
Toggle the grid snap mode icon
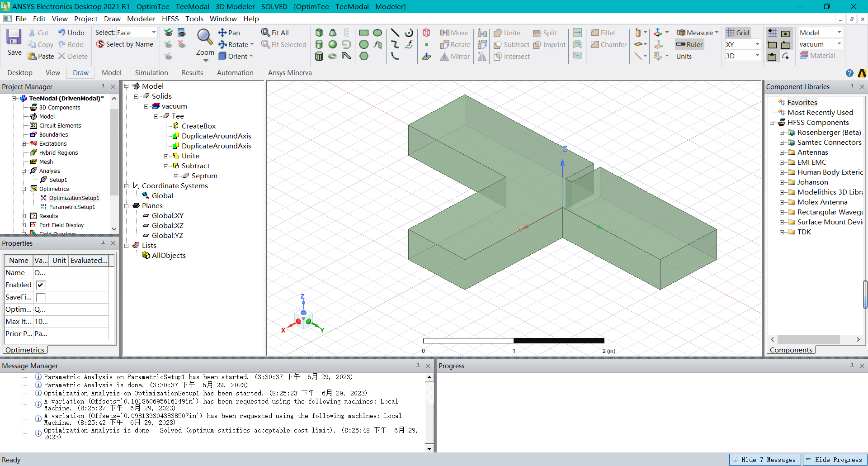pos(772,33)
